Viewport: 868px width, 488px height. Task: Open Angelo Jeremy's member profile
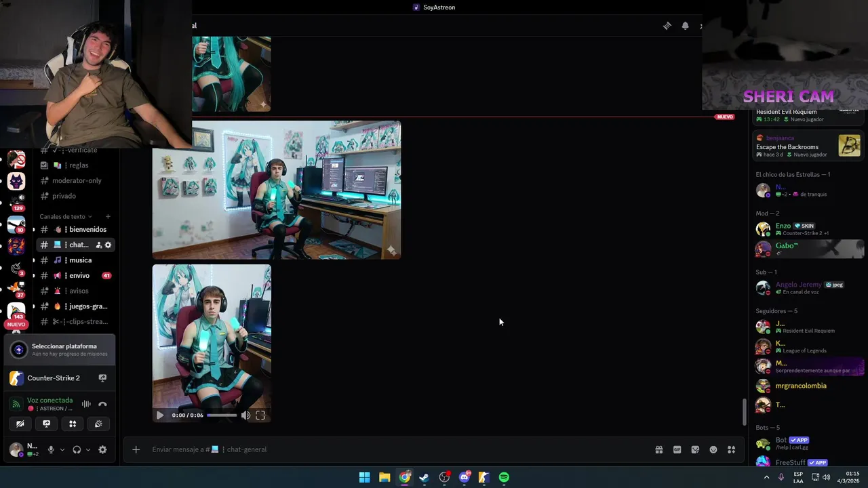pos(808,287)
